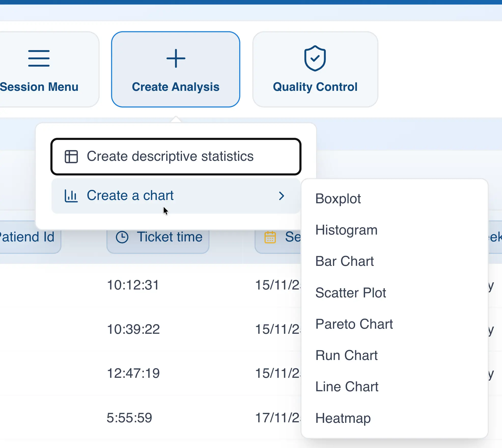Click the table grid icon beside descriptive statistics
Viewport: 502px width, 448px height.
pyautogui.click(x=71, y=156)
